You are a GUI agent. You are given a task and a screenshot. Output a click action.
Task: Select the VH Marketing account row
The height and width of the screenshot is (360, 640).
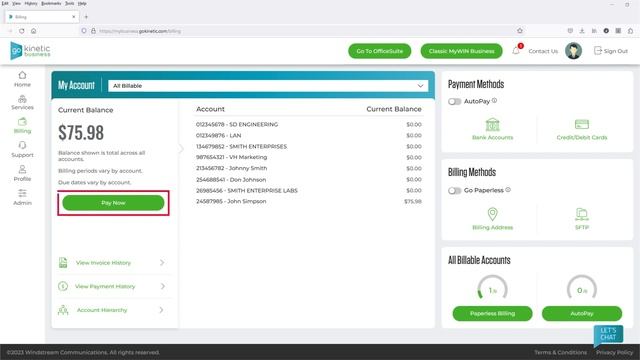coord(309,157)
